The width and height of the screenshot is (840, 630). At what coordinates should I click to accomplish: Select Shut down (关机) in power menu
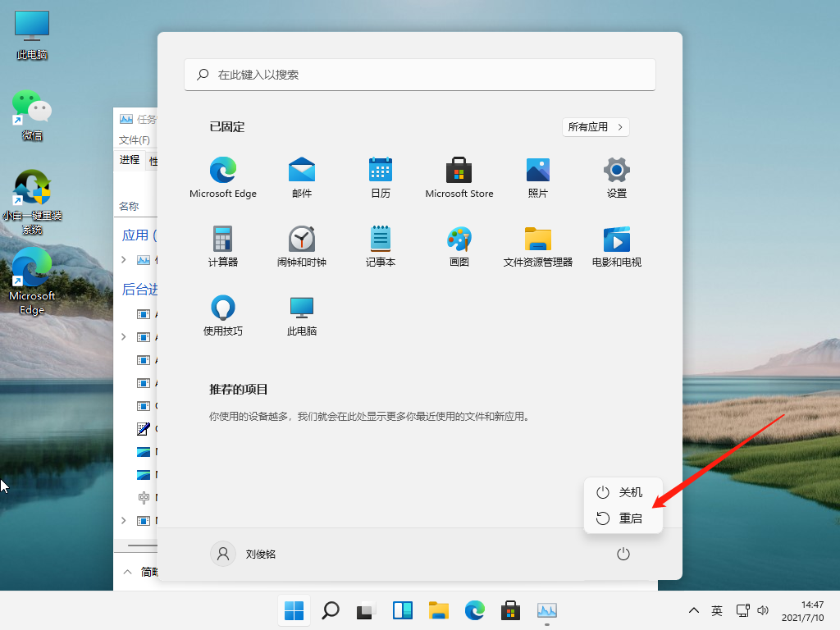623,492
